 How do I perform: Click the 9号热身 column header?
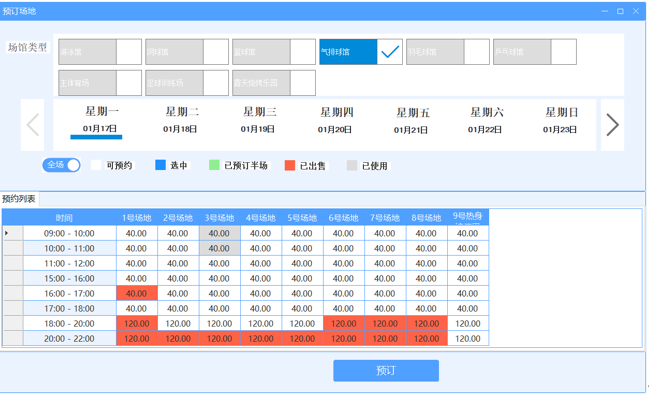click(x=468, y=218)
